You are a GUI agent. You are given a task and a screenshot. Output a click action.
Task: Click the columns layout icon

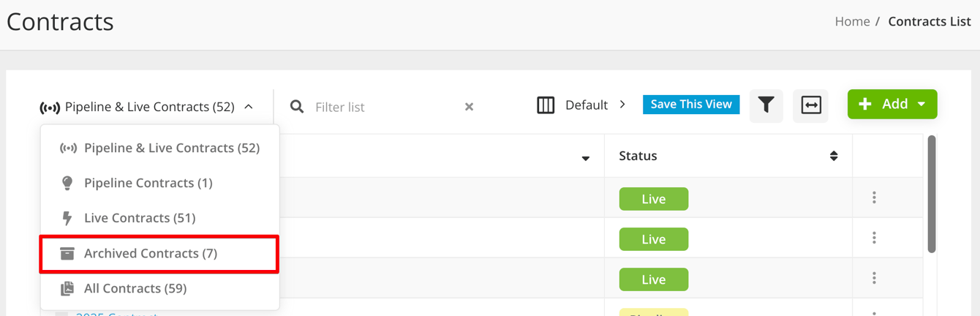[546, 105]
